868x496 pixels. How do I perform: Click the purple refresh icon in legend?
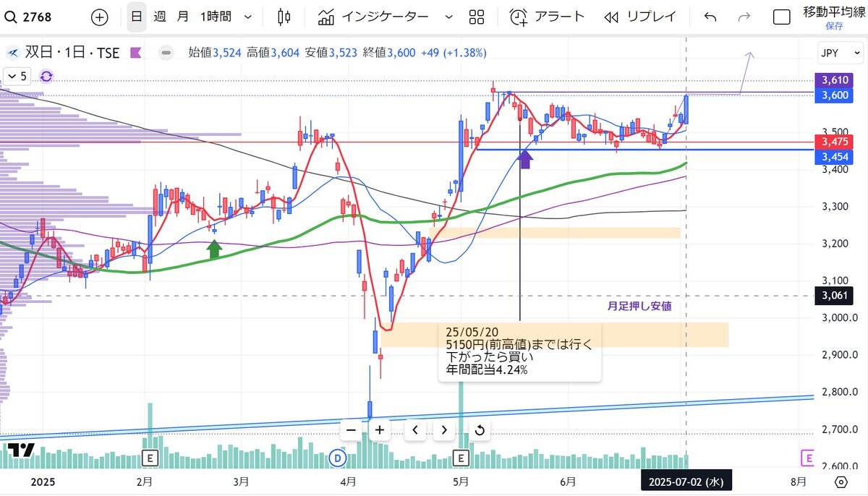(46, 76)
